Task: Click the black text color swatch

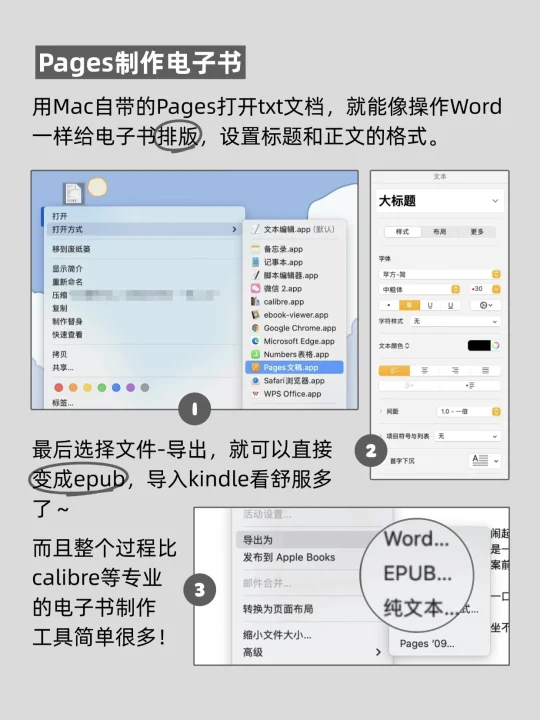Action: 479,346
